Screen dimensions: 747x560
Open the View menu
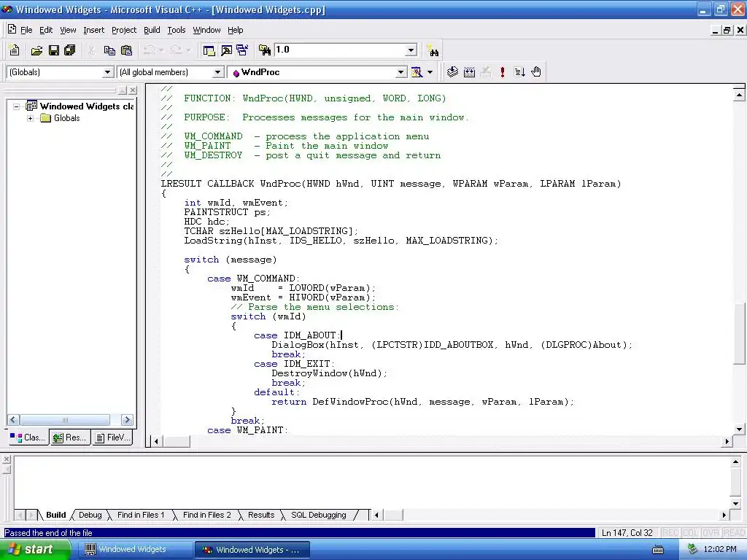(x=68, y=30)
